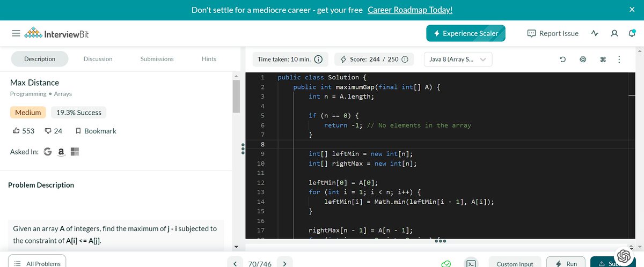Click the Time taken: 10 min. label
This screenshot has height=267, width=644.
[x=284, y=59]
